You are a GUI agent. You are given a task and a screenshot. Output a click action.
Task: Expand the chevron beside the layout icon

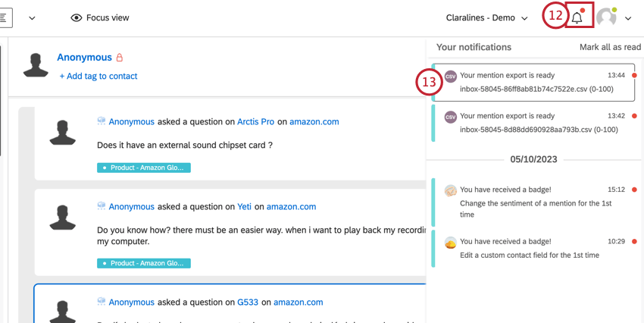click(32, 18)
